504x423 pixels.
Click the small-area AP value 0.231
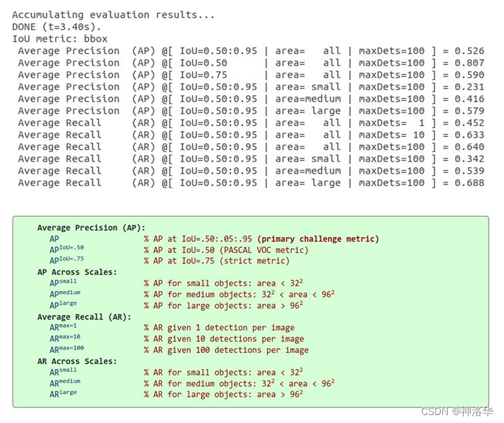469,87
